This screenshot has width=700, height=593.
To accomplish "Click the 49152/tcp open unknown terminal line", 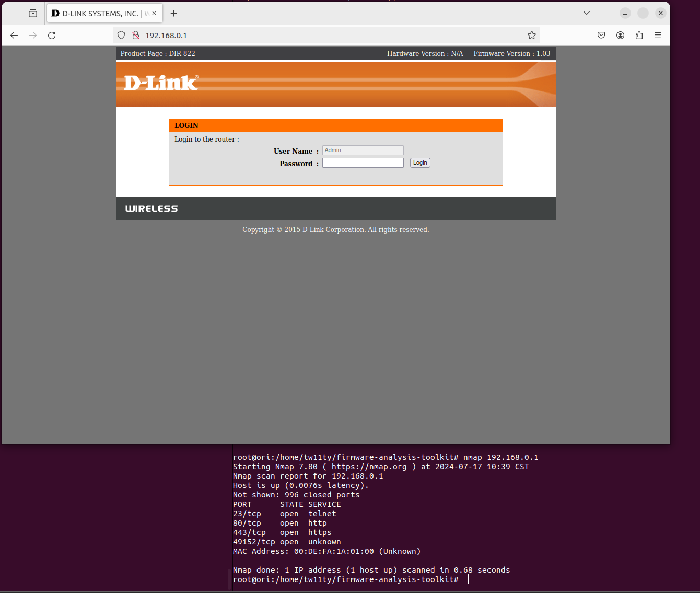I will point(287,542).
